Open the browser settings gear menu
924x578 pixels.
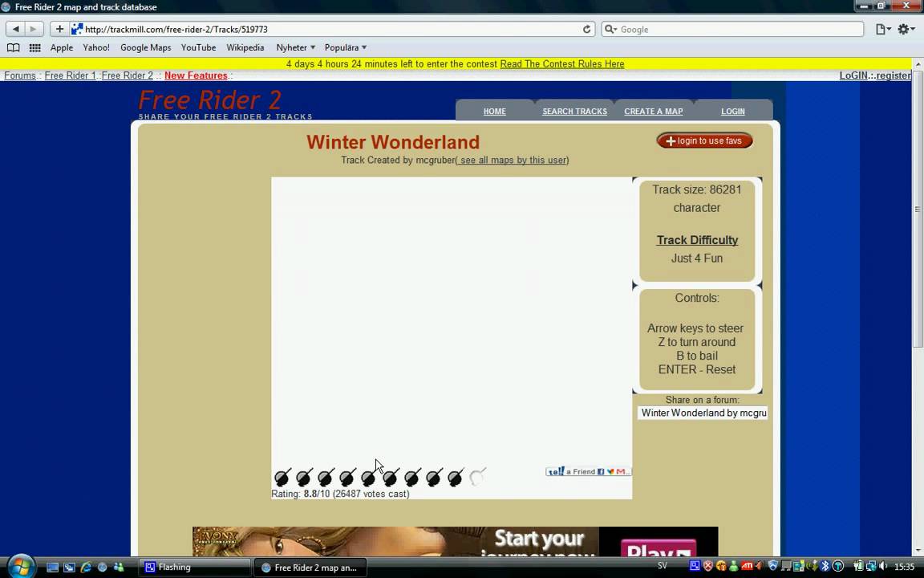coord(906,29)
